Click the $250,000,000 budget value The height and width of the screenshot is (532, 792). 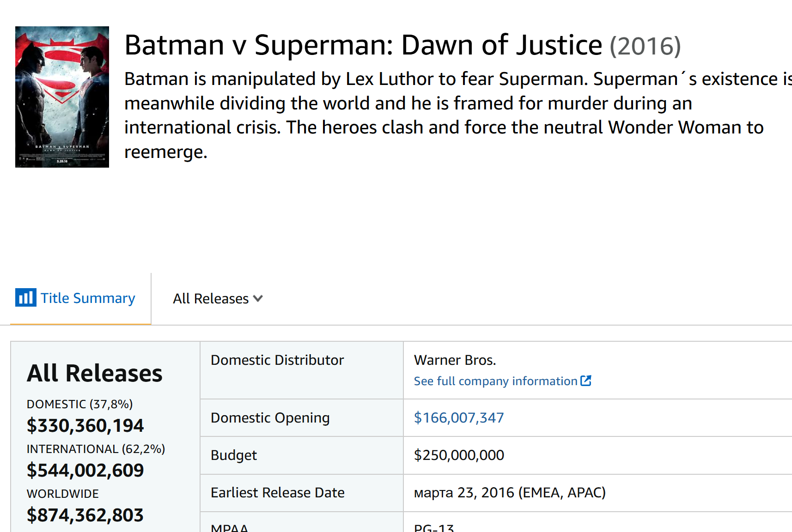(459, 455)
